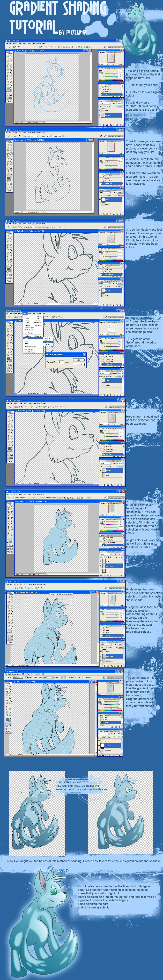Tick Auto Select Layer in step 1 screenshot

pos(14,47)
